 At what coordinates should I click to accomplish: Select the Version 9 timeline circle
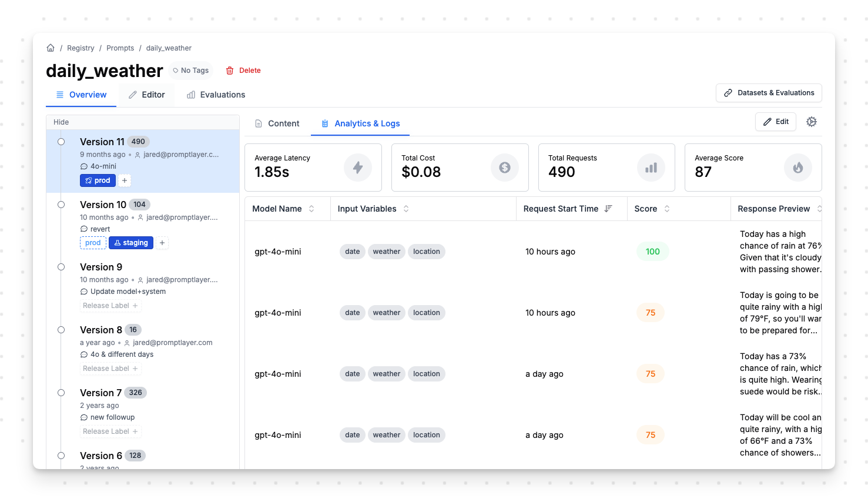pyautogui.click(x=61, y=267)
